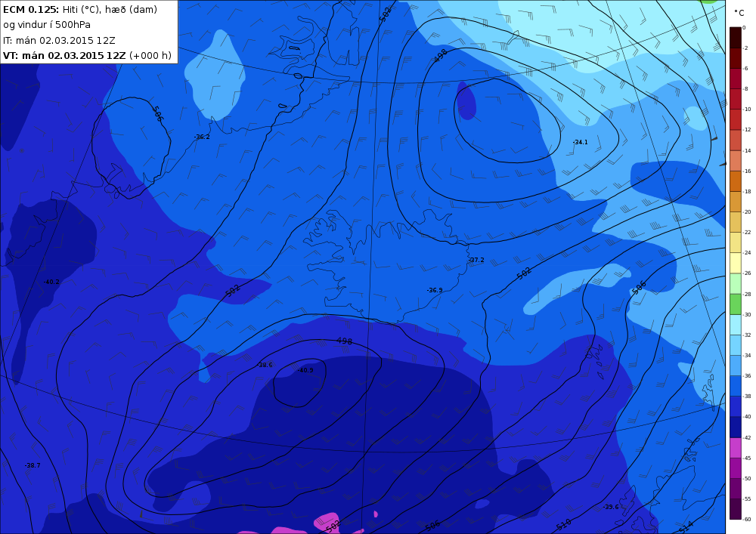Pick the legend swatch between -20 and -22

click(x=736, y=222)
